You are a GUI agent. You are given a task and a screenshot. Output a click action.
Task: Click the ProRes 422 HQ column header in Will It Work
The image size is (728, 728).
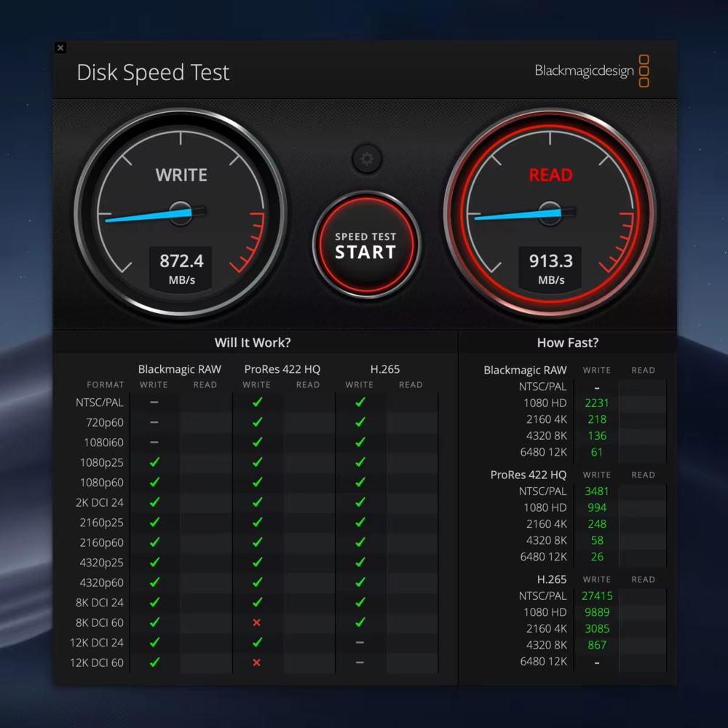[x=282, y=369]
